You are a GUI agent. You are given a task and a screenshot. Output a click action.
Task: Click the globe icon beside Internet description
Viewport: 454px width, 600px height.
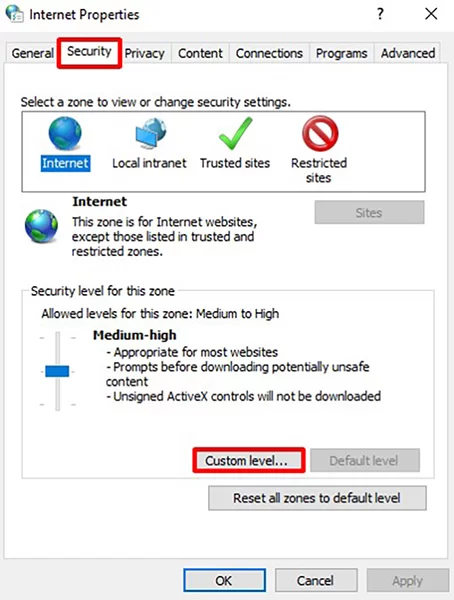(x=41, y=226)
